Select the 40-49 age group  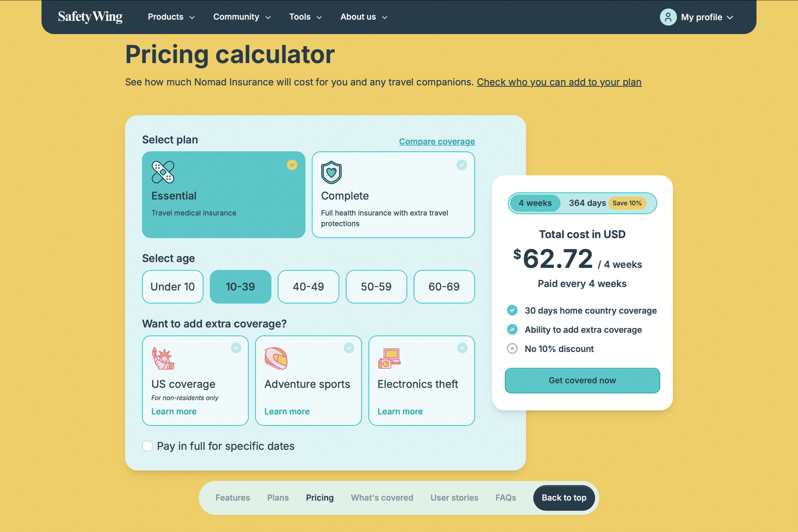(x=308, y=287)
